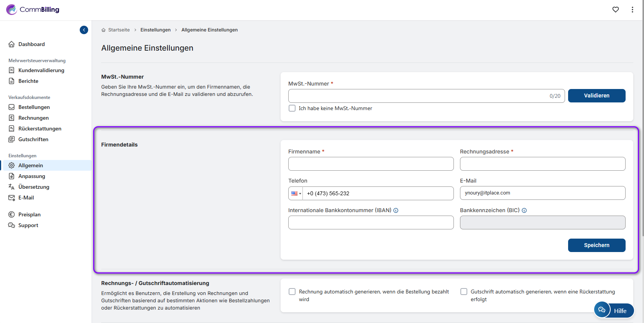Viewport: 644px width, 323px height.
Task: Open phone country flag dropdown
Action: coord(296,193)
